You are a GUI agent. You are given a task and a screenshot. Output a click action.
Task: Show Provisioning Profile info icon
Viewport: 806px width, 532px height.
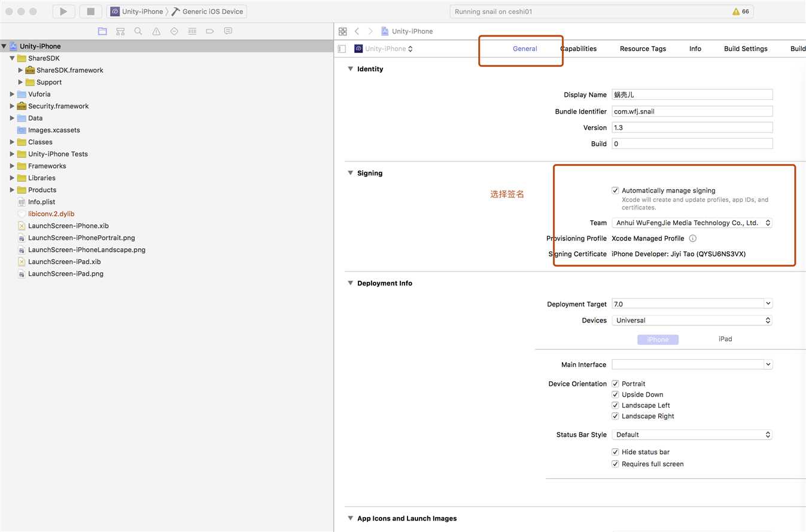692,238
